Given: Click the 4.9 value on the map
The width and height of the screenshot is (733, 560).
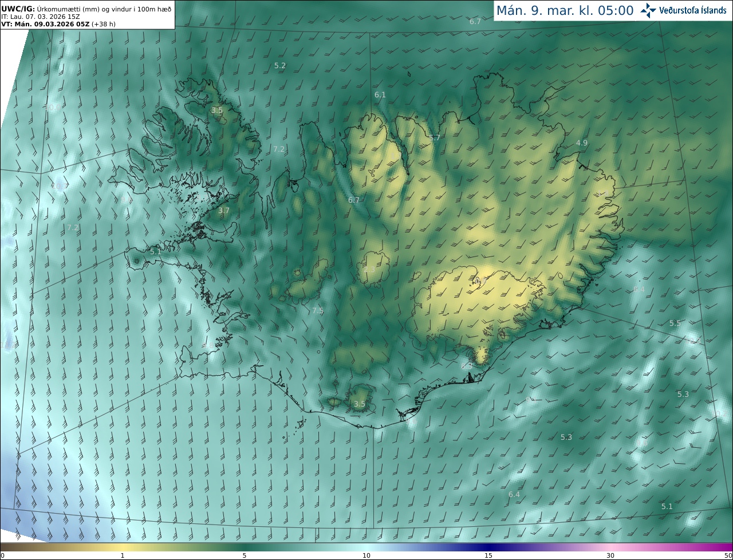Looking at the screenshot, I should click(x=582, y=143).
